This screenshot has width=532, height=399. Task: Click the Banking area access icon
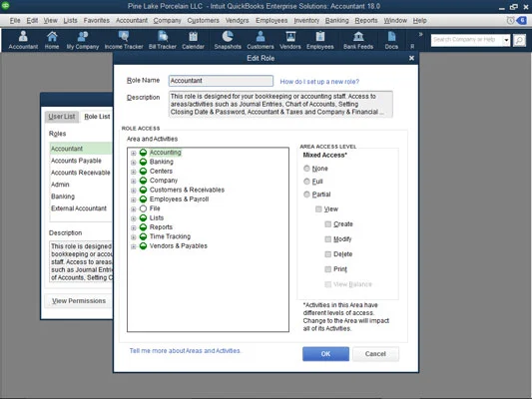click(143, 162)
